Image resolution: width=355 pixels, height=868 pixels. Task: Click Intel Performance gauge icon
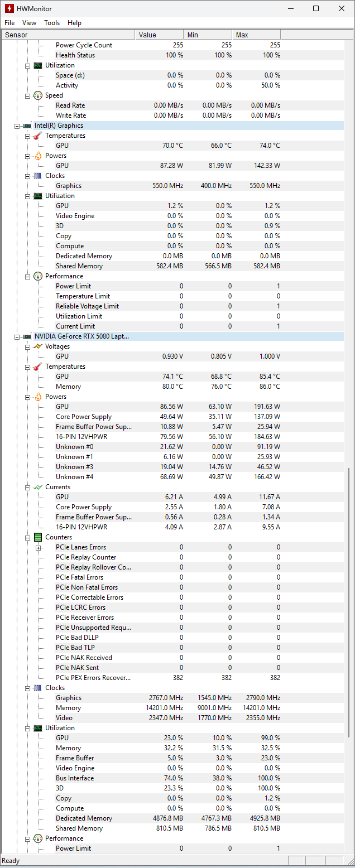pyautogui.click(x=37, y=276)
